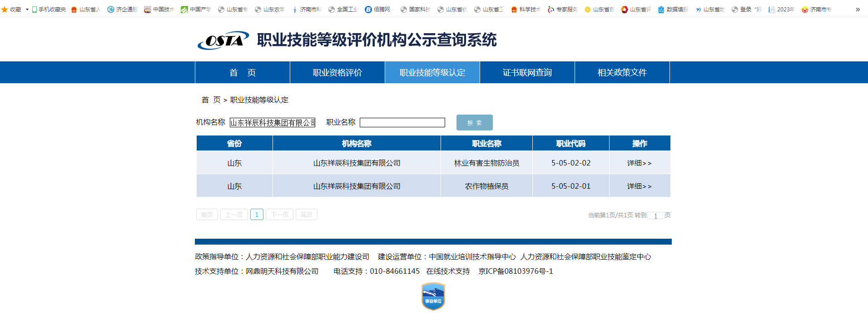Screen dimensions: 868x321
Task: Switch to the 职业资格评价 tab
Action: 337,72
